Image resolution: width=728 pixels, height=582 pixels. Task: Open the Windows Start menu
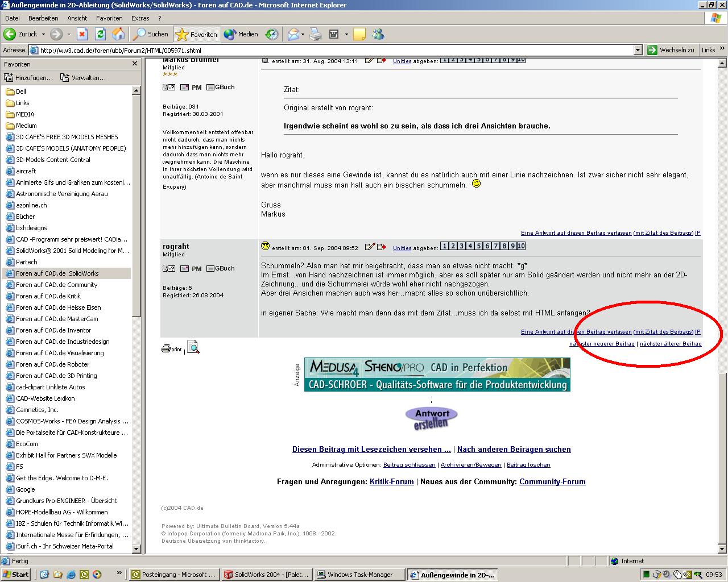click(x=16, y=575)
